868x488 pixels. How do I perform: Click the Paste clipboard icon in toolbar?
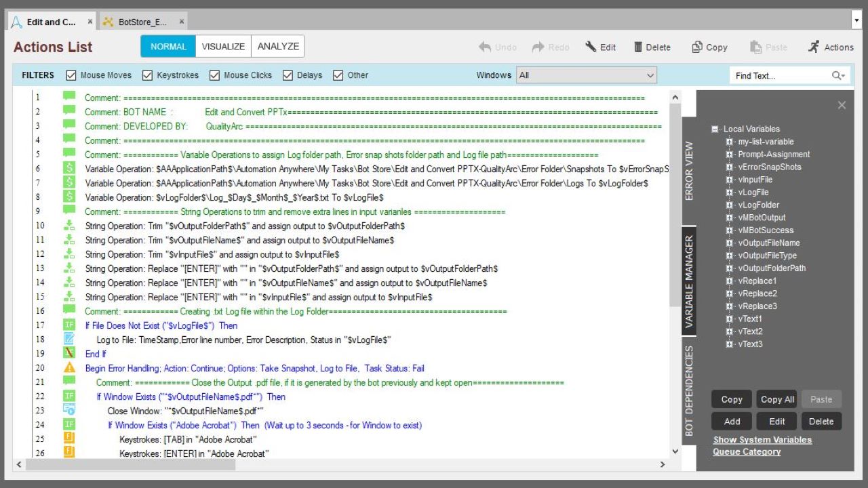point(756,47)
